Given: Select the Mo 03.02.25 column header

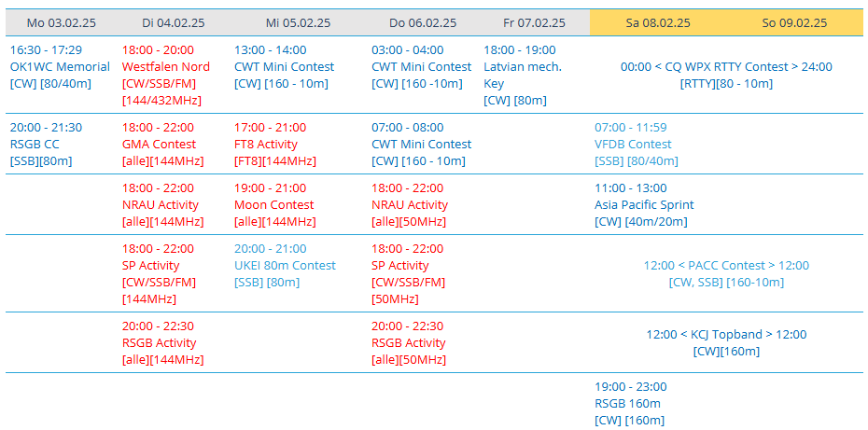Looking at the screenshot, I should click(x=61, y=22).
